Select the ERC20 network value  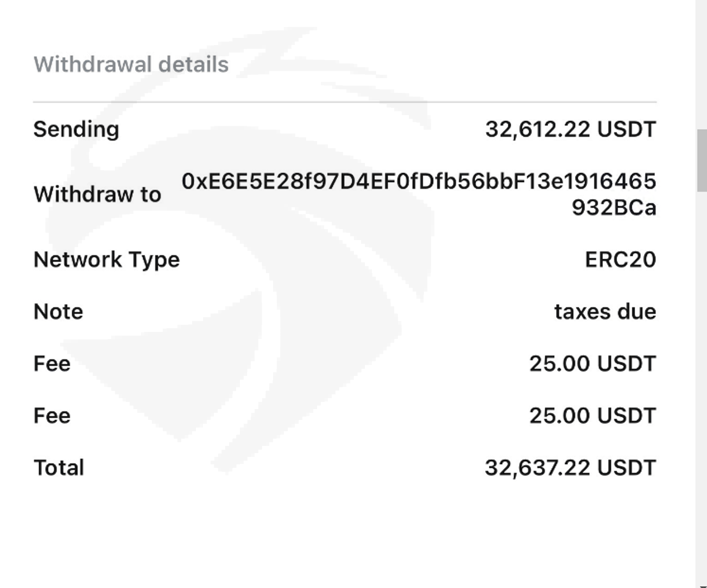click(x=620, y=259)
